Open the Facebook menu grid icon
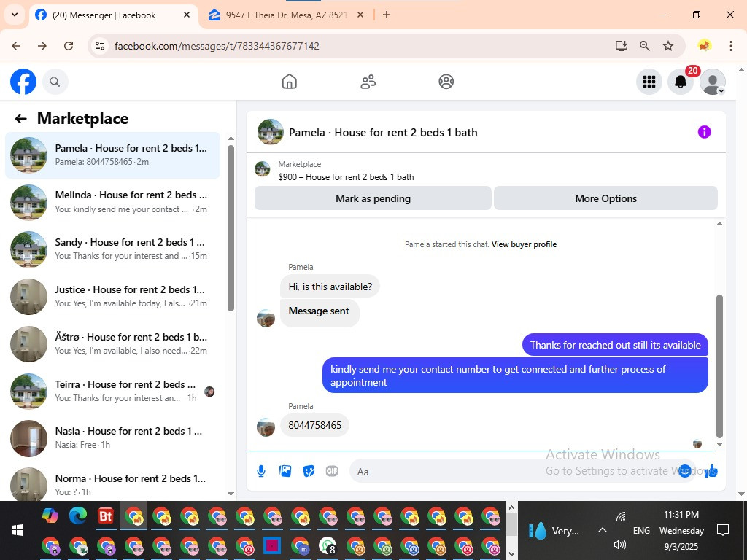The height and width of the screenshot is (560, 747). (649, 82)
